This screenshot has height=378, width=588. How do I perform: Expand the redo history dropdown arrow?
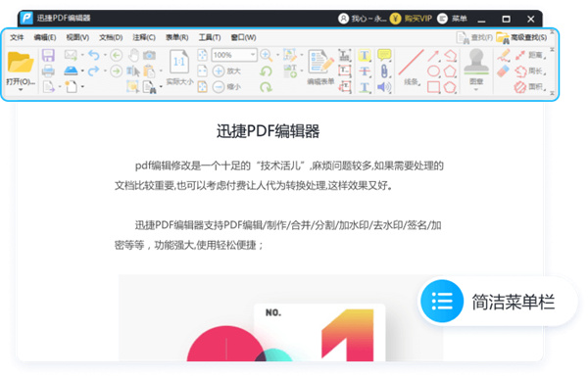click(105, 71)
